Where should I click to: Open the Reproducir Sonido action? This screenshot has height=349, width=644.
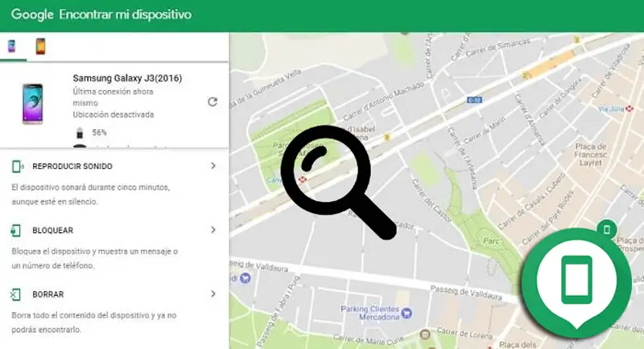[72, 166]
